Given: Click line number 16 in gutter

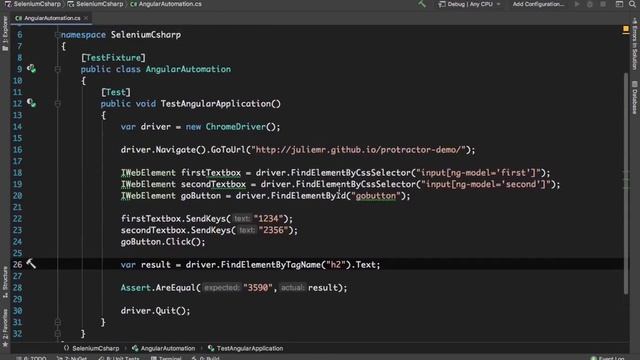Looking at the screenshot, I should pos(18,150).
